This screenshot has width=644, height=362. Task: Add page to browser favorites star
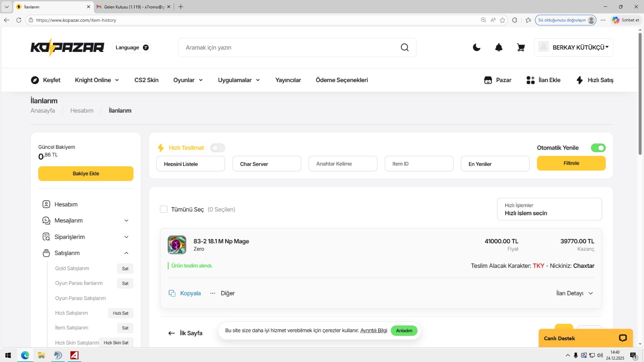[503, 20]
